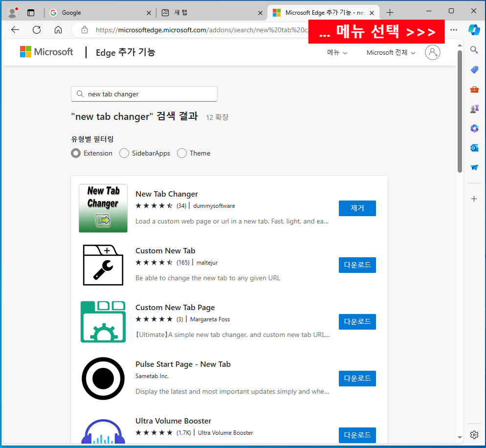Sign in via the account person icon
The height and width of the screenshot is (448, 486).
(x=432, y=52)
